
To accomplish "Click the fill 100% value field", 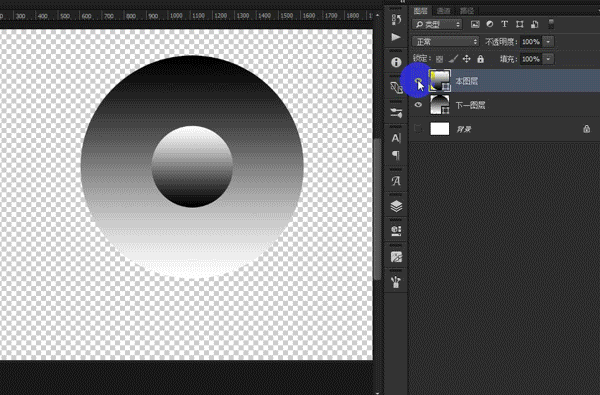I will 531,59.
